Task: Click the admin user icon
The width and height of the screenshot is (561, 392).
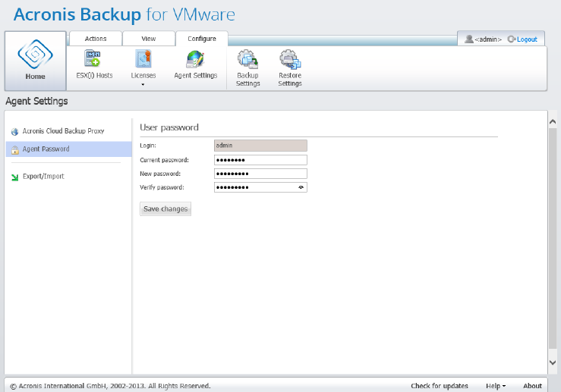Action: (x=468, y=39)
